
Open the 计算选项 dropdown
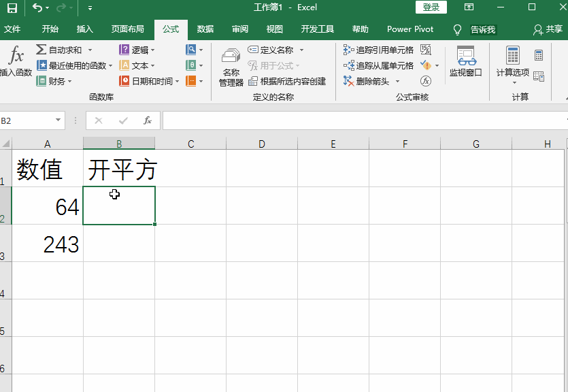pyautogui.click(x=513, y=65)
